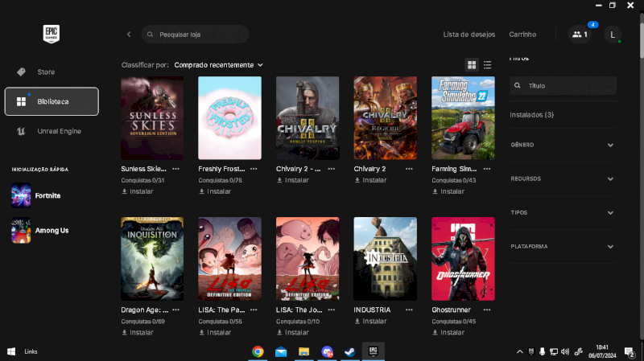Open Mail app from taskbar
644x361 pixels.
281,351
